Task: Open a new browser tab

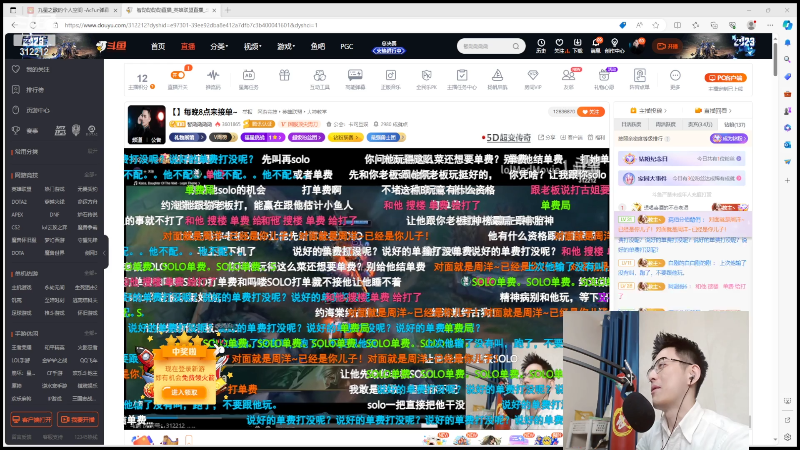Action: (x=228, y=10)
